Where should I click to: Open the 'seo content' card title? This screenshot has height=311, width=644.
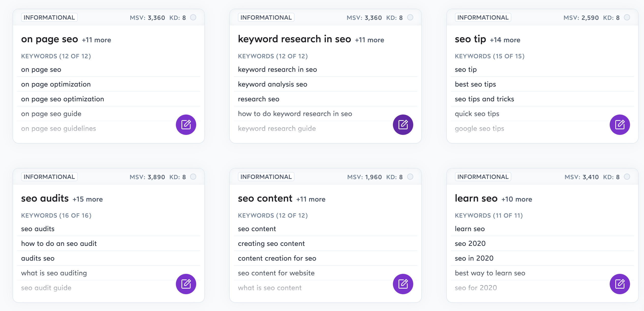265,199
